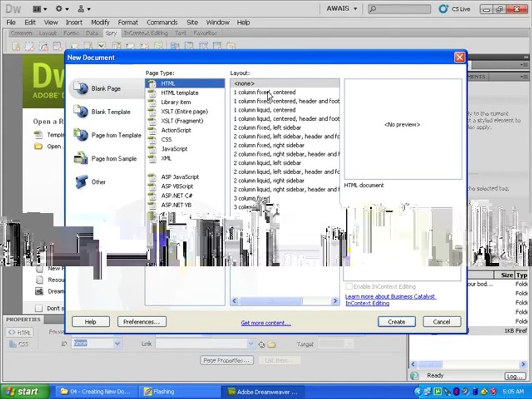
Task: Collapse right panels to icons
Action: (x=526, y=57)
